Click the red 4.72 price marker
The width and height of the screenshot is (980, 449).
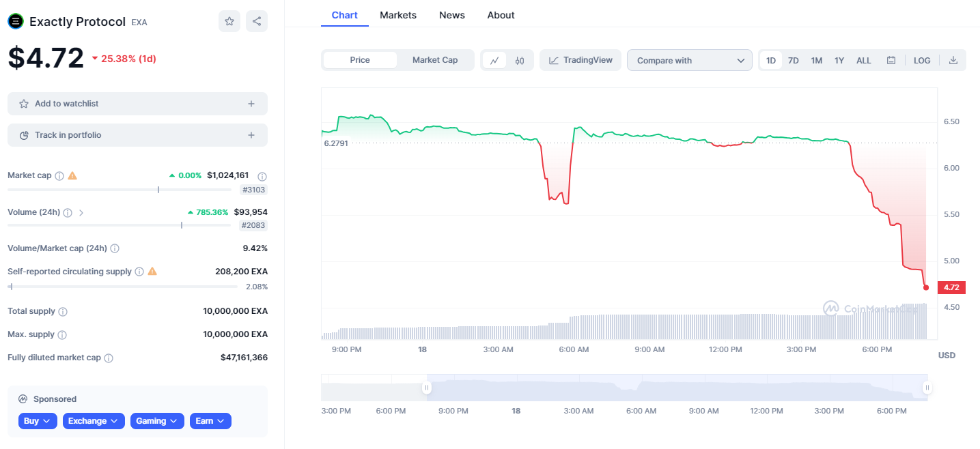pyautogui.click(x=951, y=287)
